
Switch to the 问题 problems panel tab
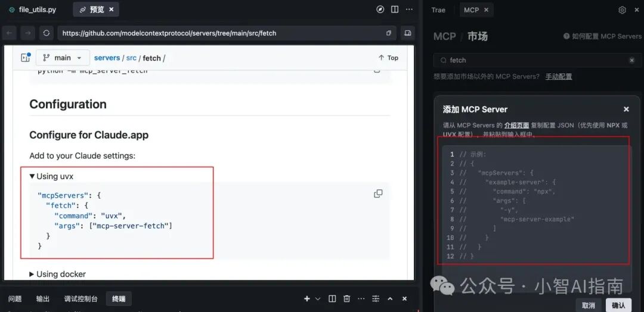coord(15,299)
